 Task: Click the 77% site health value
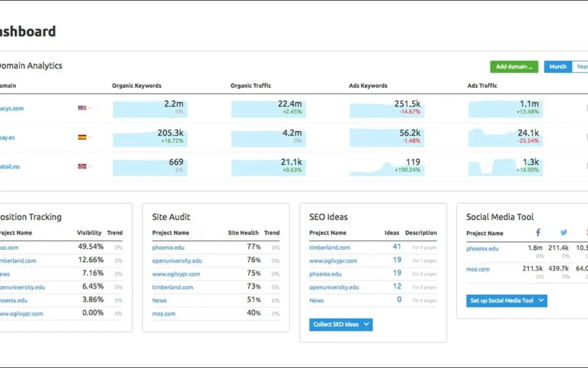(x=254, y=247)
